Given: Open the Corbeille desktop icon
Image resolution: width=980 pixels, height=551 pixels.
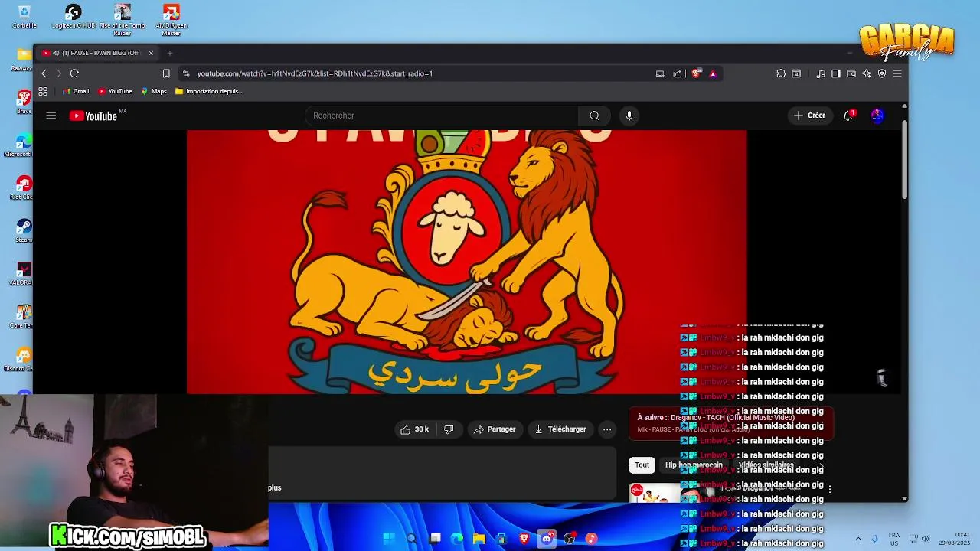Looking at the screenshot, I should click(x=24, y=17).
